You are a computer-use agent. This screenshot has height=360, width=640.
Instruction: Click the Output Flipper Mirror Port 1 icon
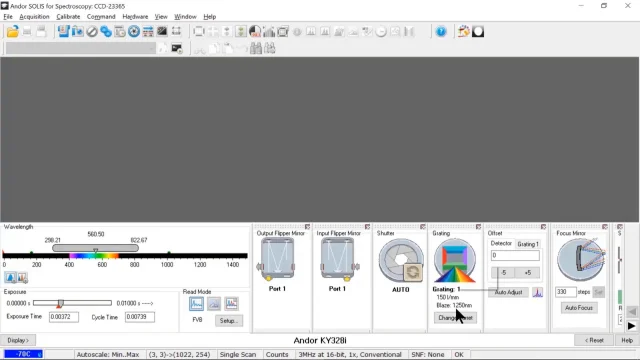click(277, 260)
